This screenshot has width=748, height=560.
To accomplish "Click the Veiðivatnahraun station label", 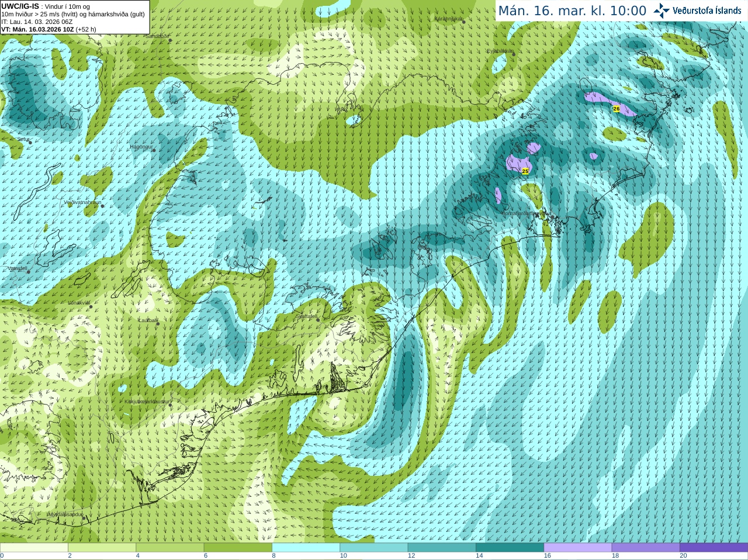I will click(82, 202).
